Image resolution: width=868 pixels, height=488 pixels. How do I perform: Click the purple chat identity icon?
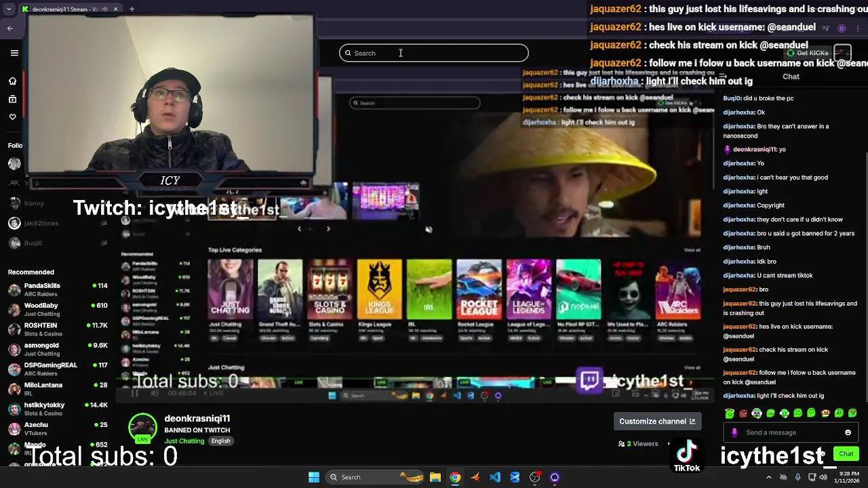tap(734, 432)
